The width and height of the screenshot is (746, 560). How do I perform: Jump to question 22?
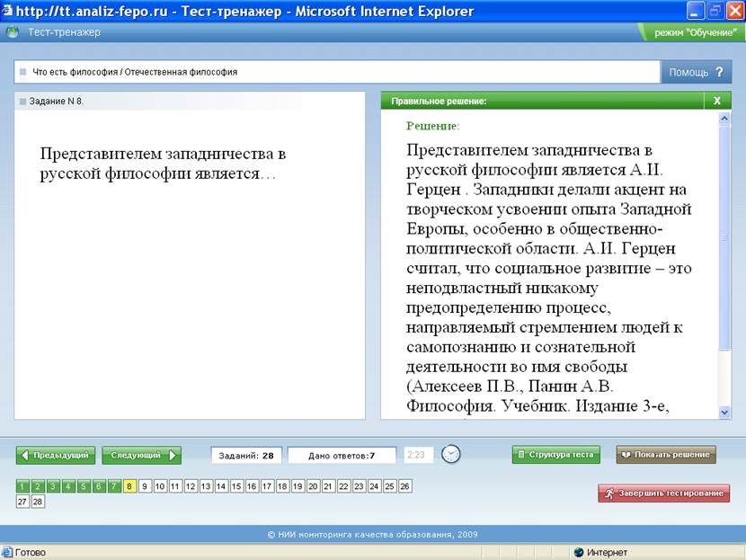pyautogui.click(x=343, y=486)
